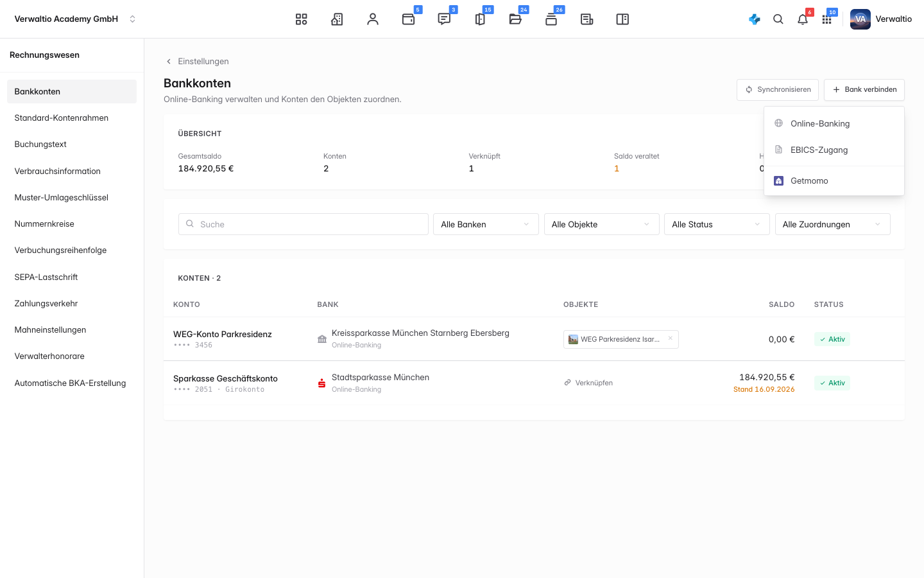Choose Getmomo from the menu

coord(834,180)
